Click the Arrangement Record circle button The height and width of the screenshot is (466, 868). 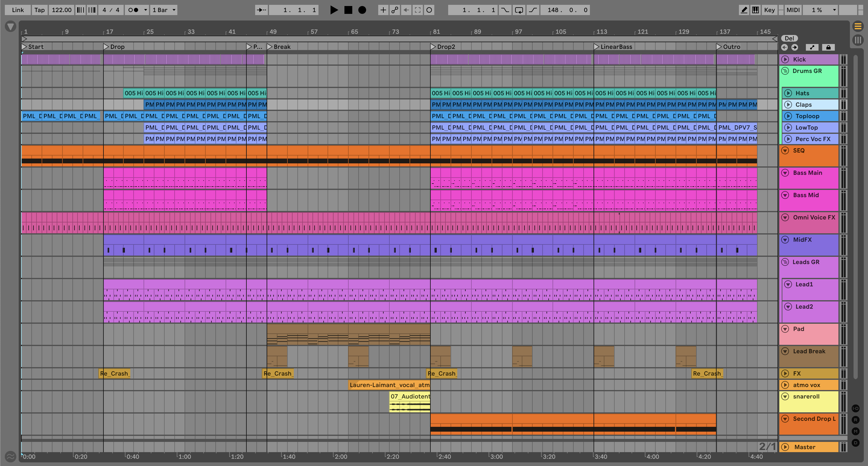[x=362, y=10]
